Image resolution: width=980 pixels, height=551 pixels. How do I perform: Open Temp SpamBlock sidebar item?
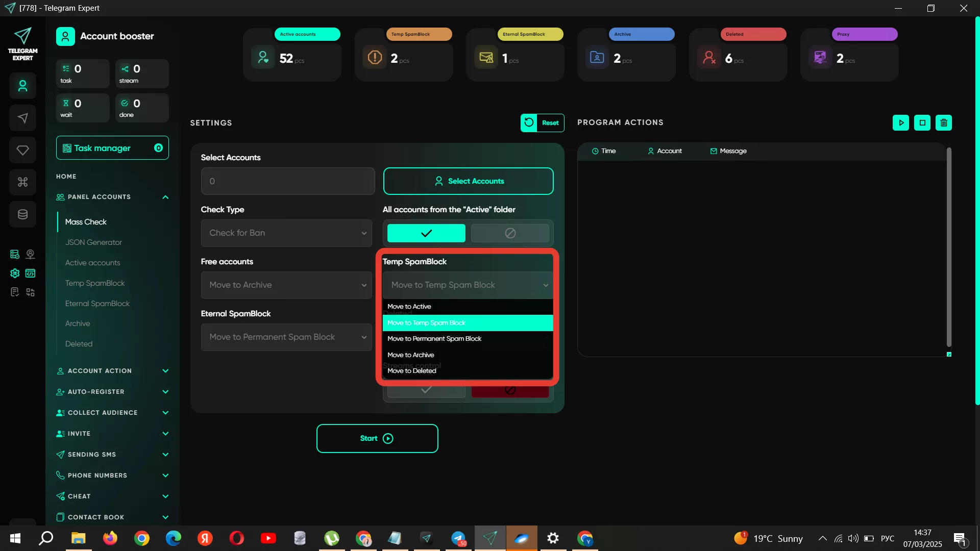pyautogui.click(x=95, y=283)
